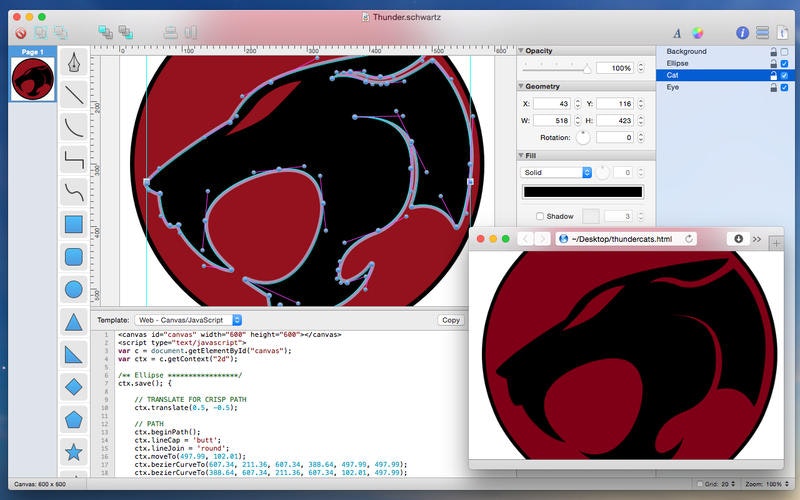Select the Rounded Rectangle shape tool
This screenshot has width=800, height=500.
point(74,257)
